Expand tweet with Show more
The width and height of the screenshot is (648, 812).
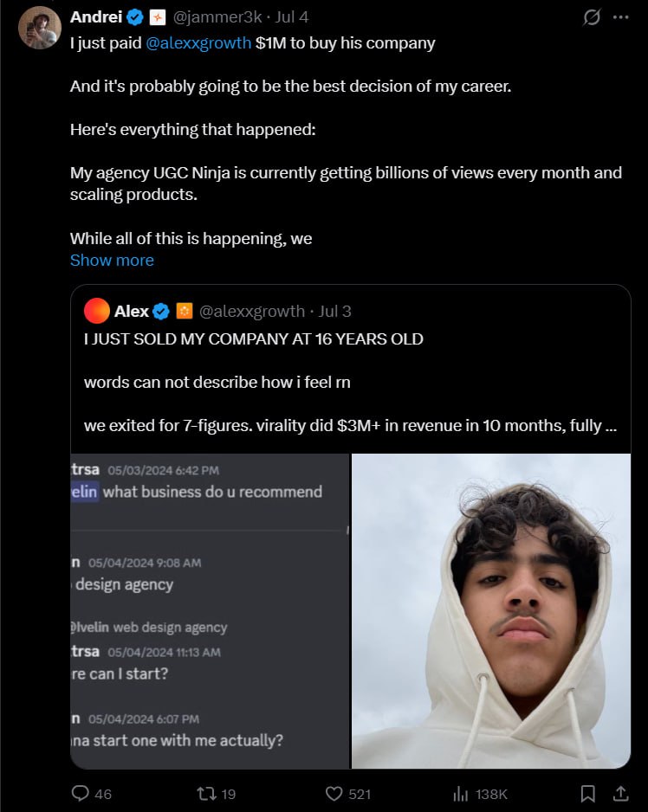point(112,260)
